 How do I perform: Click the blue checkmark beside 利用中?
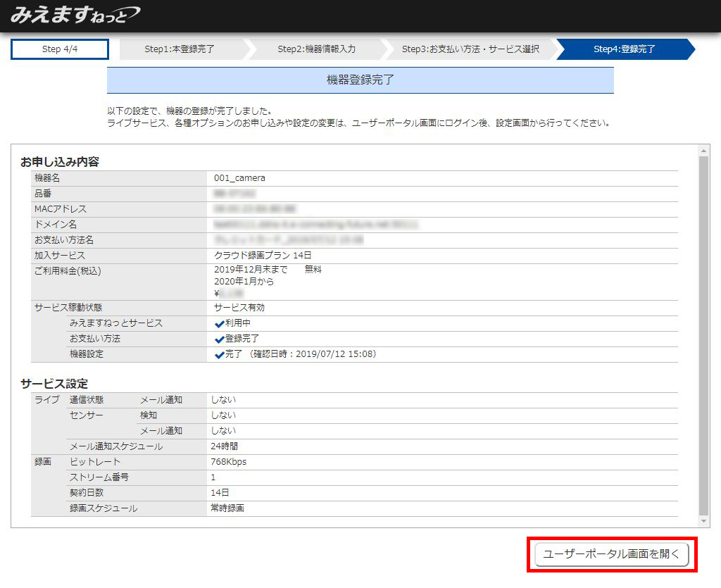click(220, 324)
